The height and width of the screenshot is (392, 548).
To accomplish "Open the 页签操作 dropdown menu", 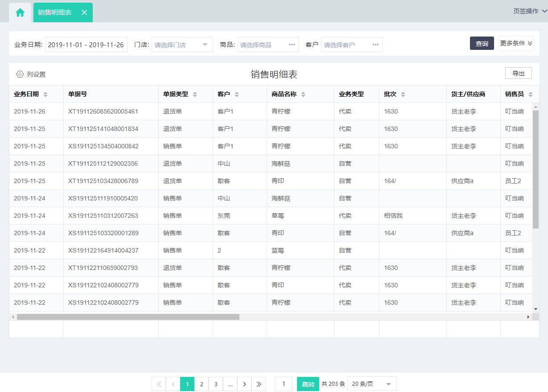I will coord(530,11).
